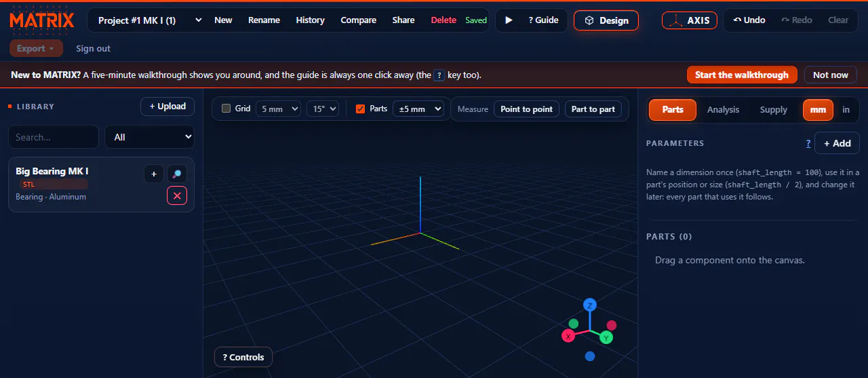This screenshot has width=868, height=378.
Task: Click the greyed Redo button
Action: click(x=797, y=20)
